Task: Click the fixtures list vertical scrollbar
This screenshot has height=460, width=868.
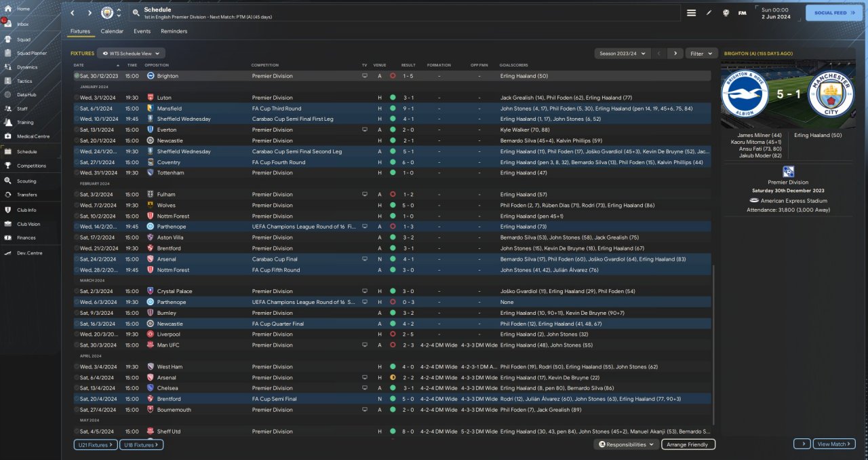Action: 713,339
